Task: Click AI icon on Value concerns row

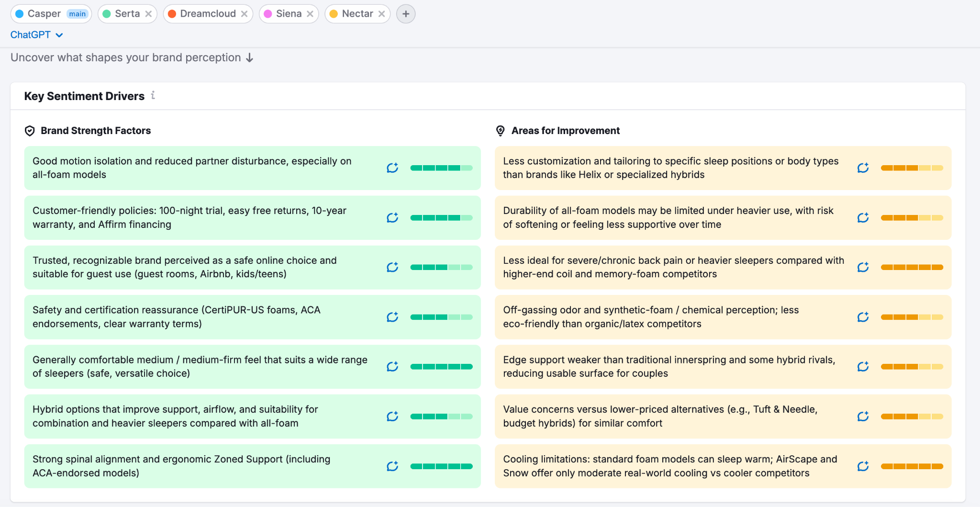Action: [863, 417]
